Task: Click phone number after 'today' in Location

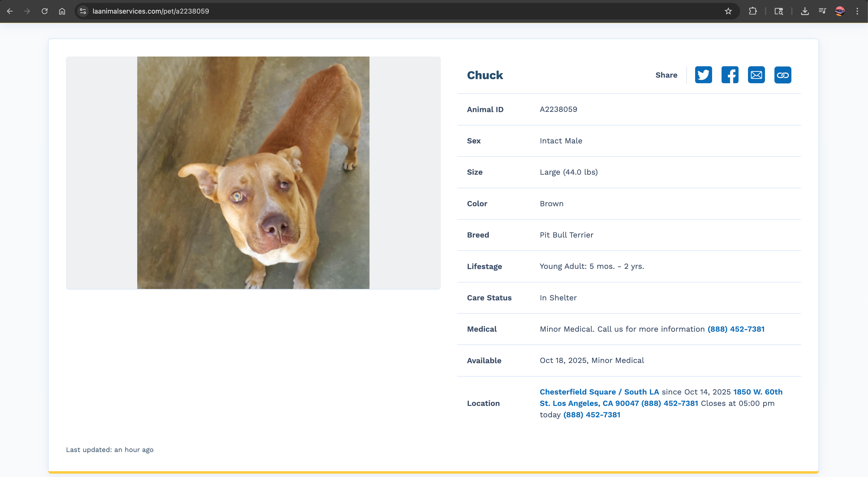Action: tap(592, 415)
